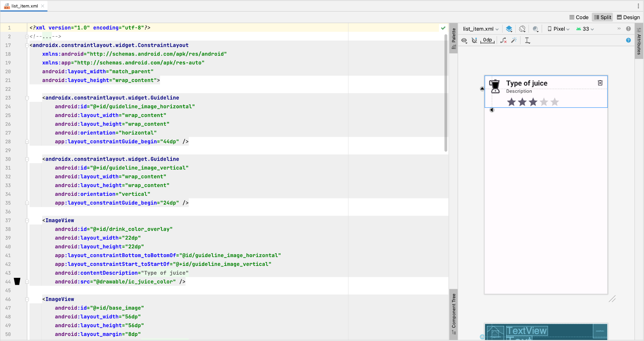Open the Pixel device dropdown
This screenshot has height=341, width=644.
(558, 29)
